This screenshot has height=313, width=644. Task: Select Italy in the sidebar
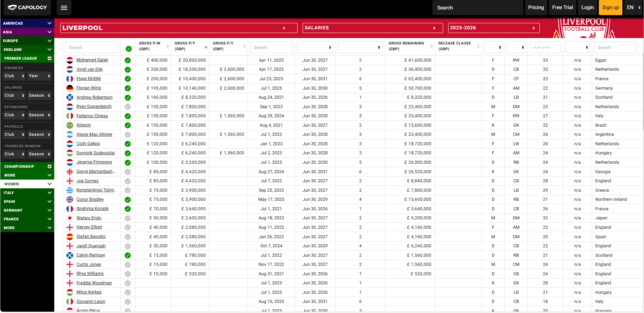pyautogui.click(x=27, y=193)
